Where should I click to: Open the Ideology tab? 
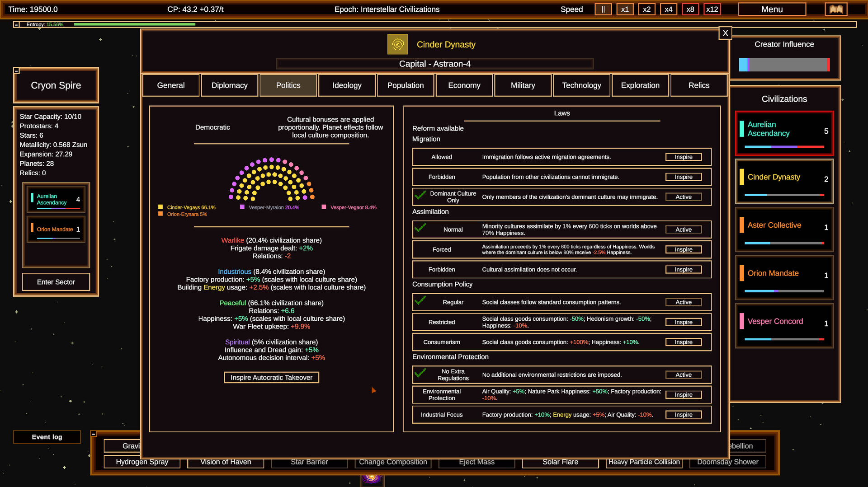(x=347, y=85)
